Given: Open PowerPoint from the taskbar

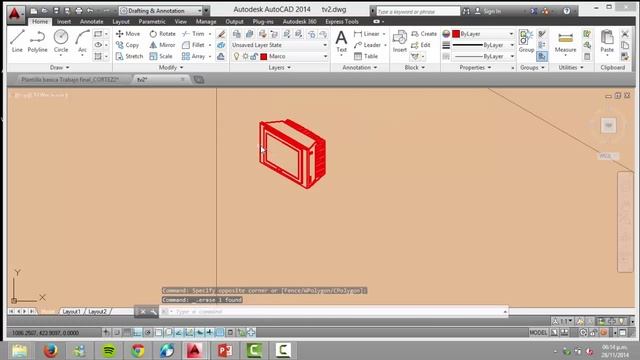Looking at the screenshot, I should [x=224, y=350].
